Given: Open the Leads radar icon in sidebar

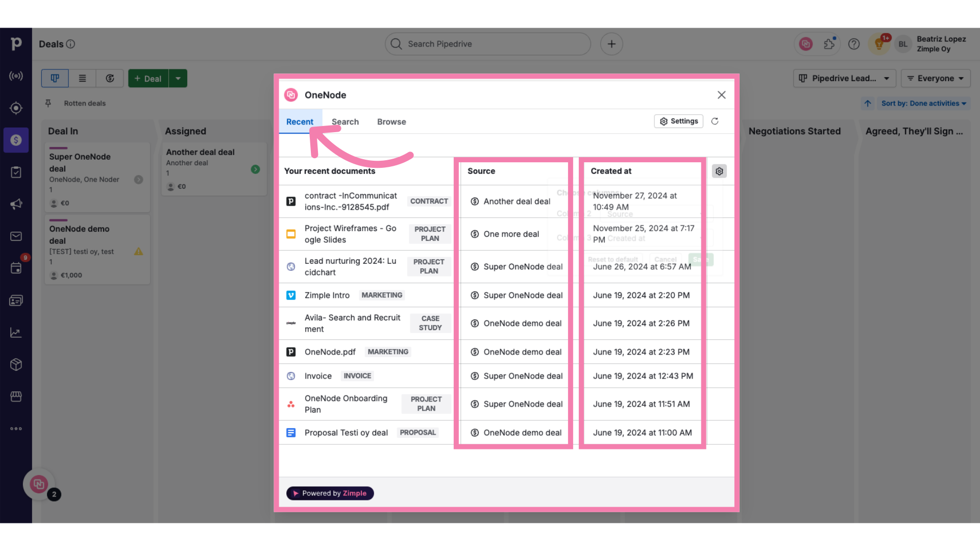Looking at the screenshot, I should point(16,76).
